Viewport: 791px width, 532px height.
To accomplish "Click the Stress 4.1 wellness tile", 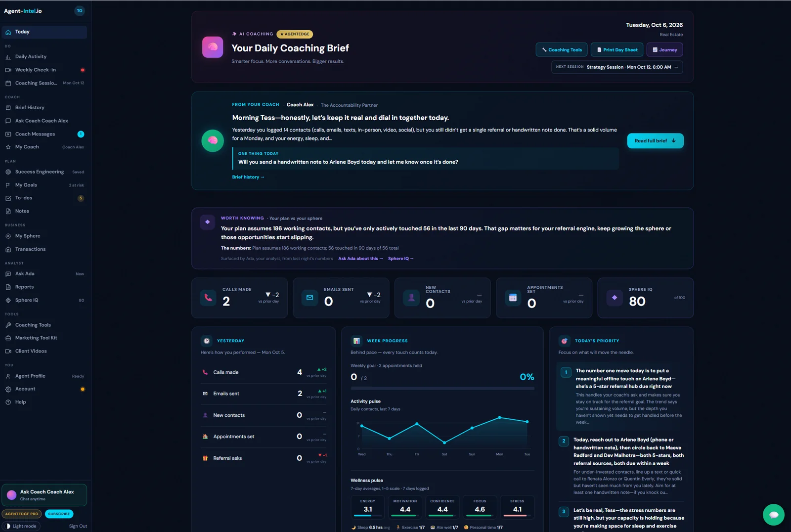I will [517, 507].
